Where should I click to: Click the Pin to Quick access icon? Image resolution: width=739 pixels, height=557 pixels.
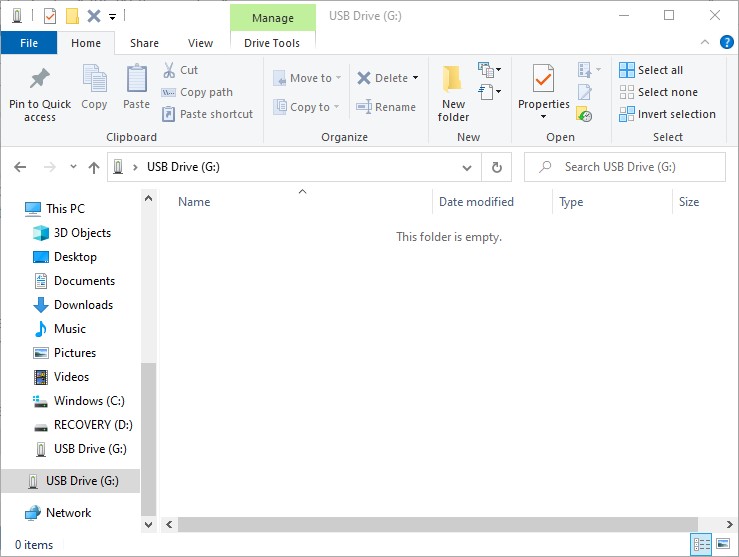[40, 79]
